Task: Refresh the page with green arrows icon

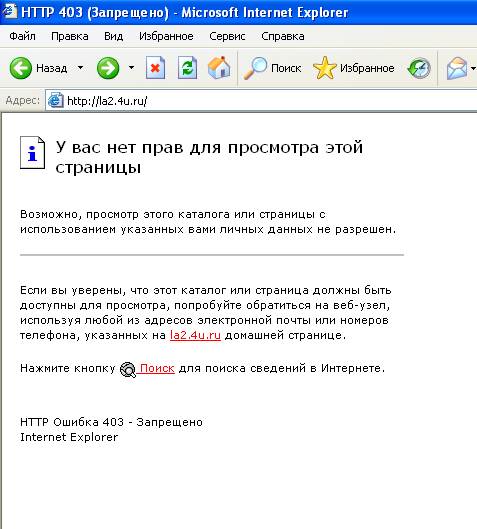Action: 187,68
